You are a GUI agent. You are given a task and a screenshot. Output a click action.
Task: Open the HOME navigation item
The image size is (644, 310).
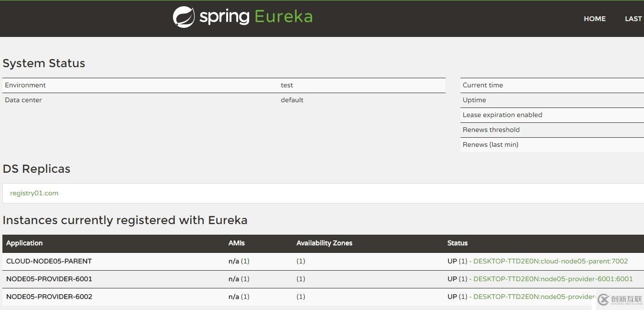594,19
